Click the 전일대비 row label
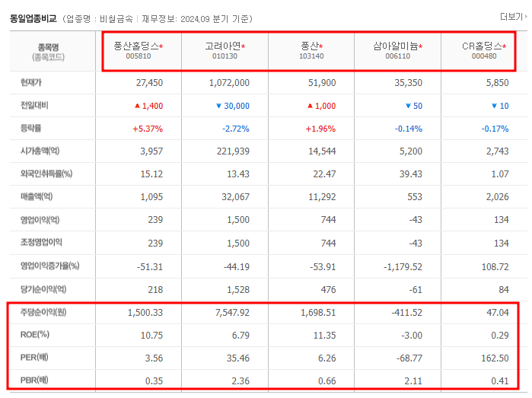The width and height of the screenshot is (532, 398). (x=34, y=106)
